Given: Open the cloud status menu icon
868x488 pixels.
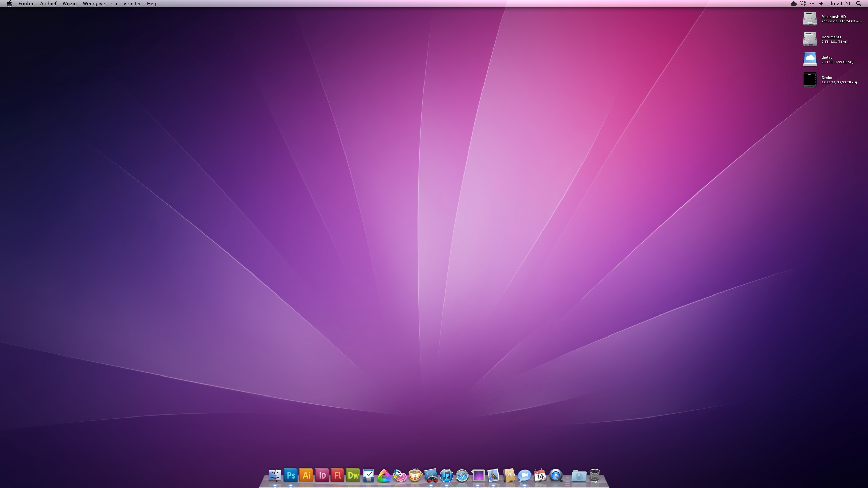Looking at the screenshot, I should 793,4.
